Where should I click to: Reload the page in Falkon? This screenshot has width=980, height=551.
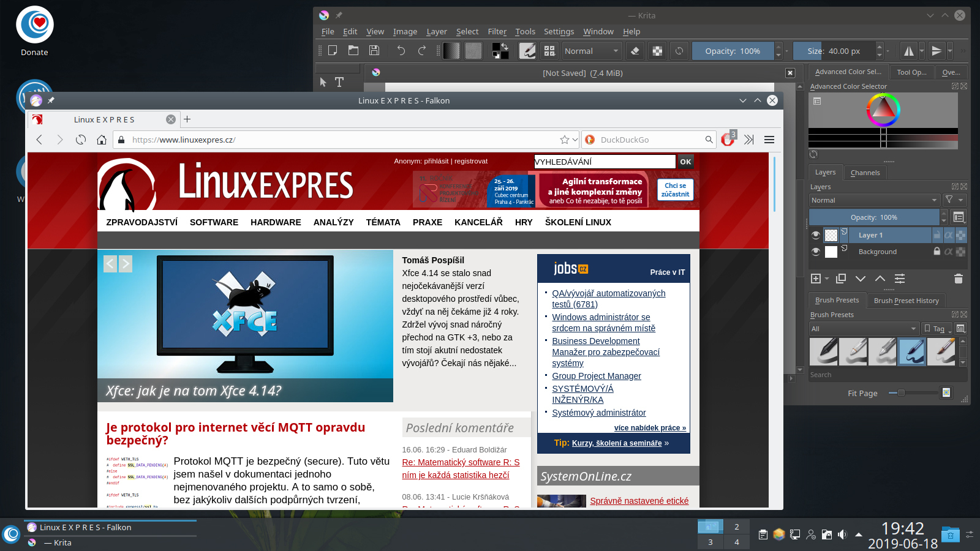[81, 140]
